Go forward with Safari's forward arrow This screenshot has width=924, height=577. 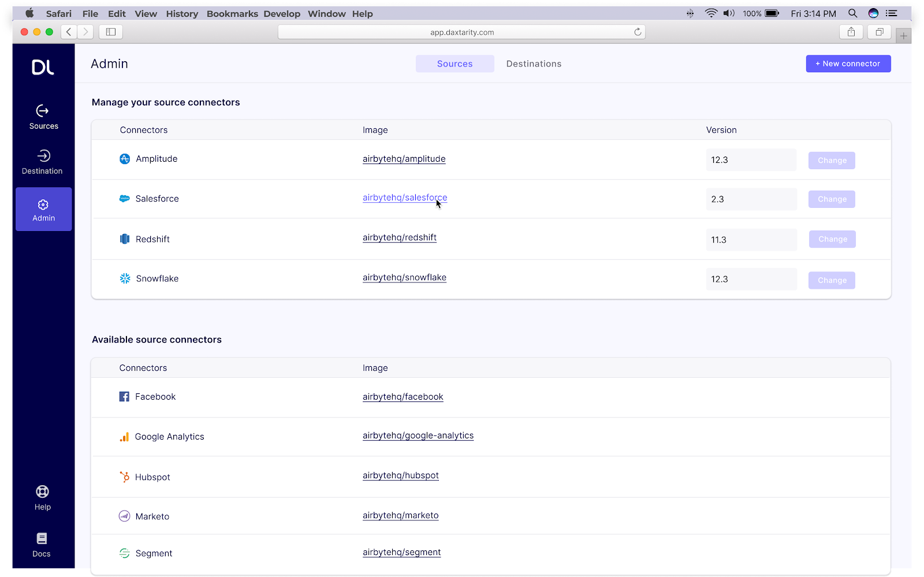click(x=85, y=32)
